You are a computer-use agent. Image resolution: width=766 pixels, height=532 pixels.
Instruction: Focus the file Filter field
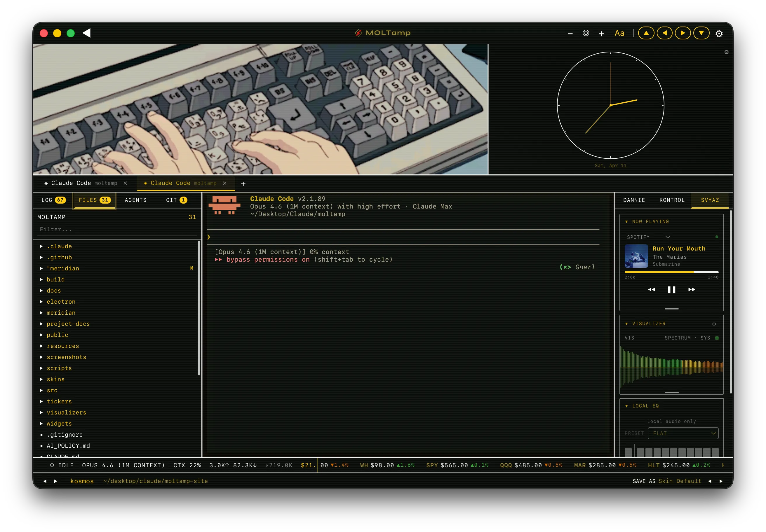pyautogui.click(x=117, y=229)
